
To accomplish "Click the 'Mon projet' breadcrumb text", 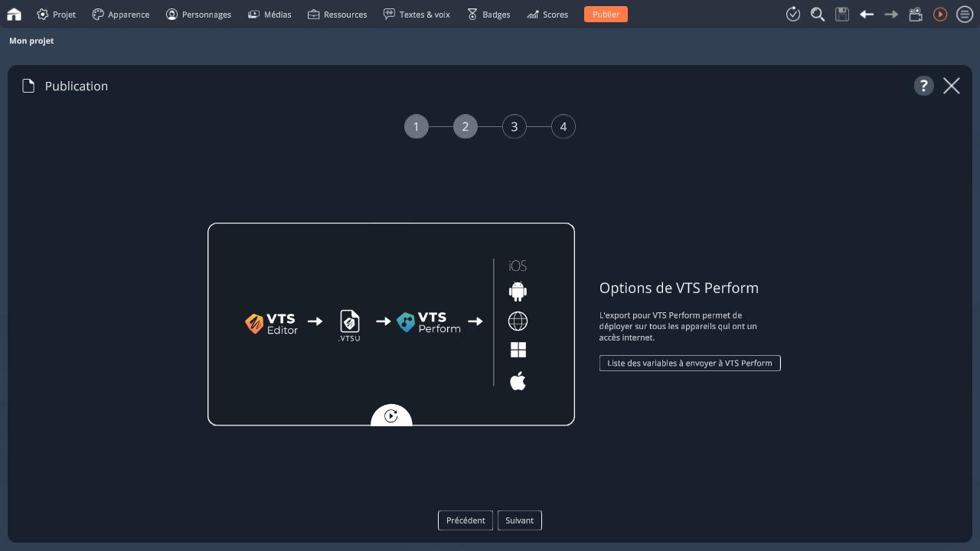I will click(x=31, y=41).
